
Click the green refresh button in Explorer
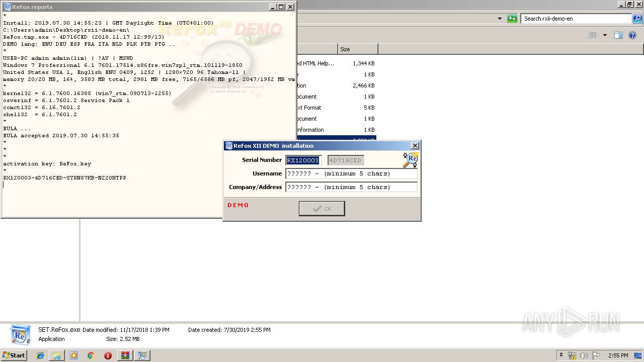[512, 19]
